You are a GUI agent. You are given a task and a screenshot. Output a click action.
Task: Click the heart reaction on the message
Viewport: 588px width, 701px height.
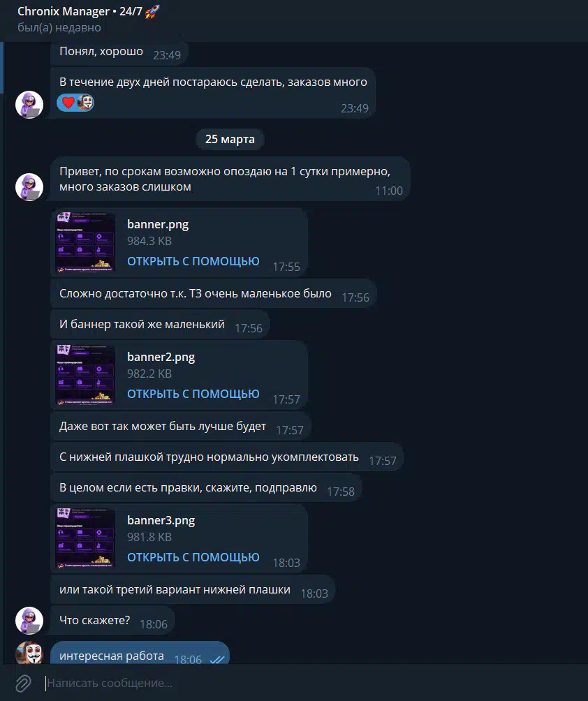[x=68, y=103]
